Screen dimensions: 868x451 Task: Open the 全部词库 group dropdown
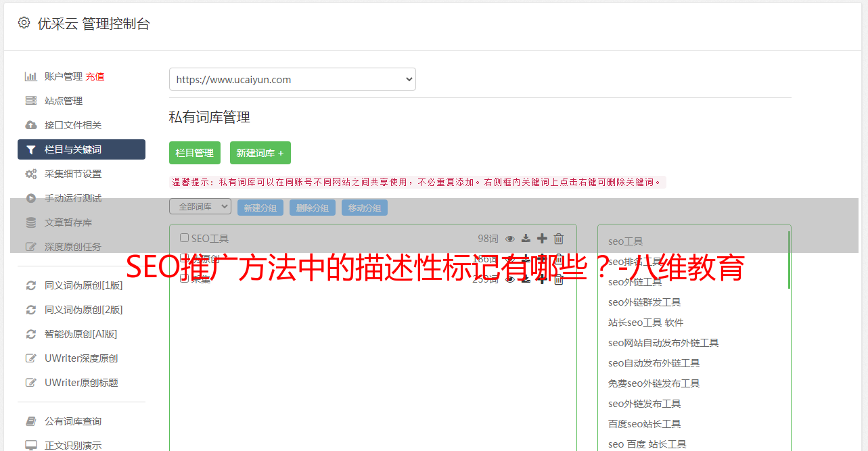pyautogui.click(x=200, y=207)
